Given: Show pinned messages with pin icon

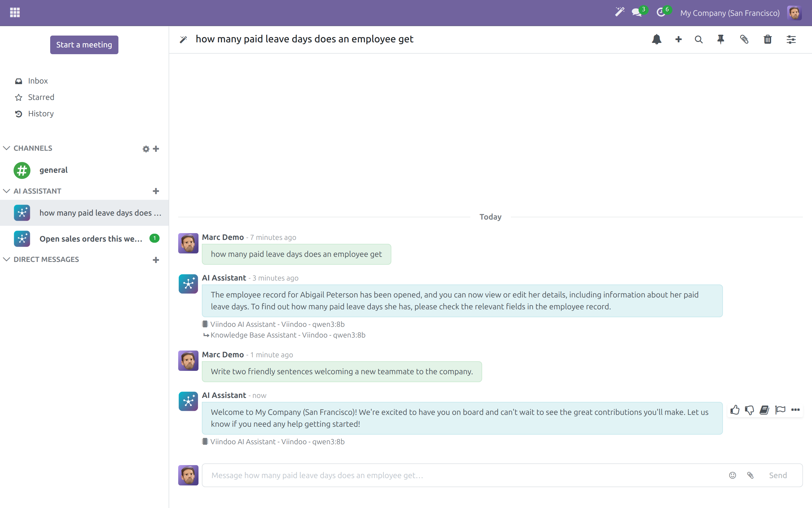Looking at the screenshot, I should 720,39.
